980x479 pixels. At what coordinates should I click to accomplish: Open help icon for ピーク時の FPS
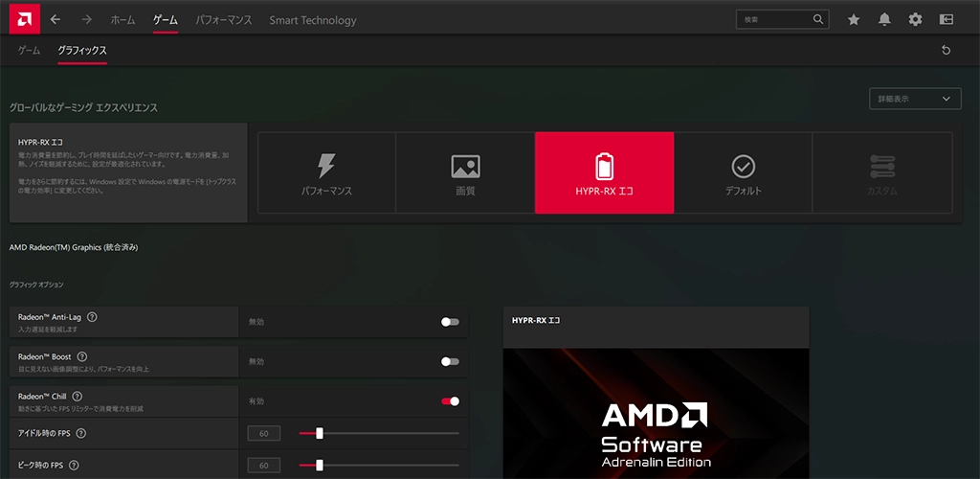pyautogui.click(x=74, y=466)
